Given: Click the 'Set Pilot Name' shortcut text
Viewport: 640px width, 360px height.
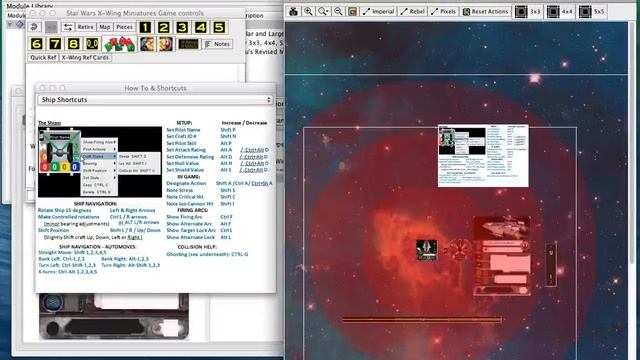Looking at the screenshot, I should click(183, 130).
